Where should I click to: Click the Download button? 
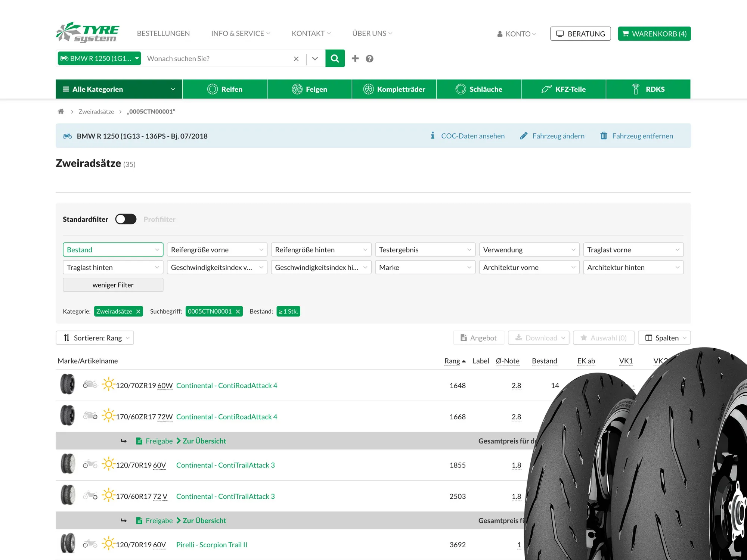click(x=539, y=338)
